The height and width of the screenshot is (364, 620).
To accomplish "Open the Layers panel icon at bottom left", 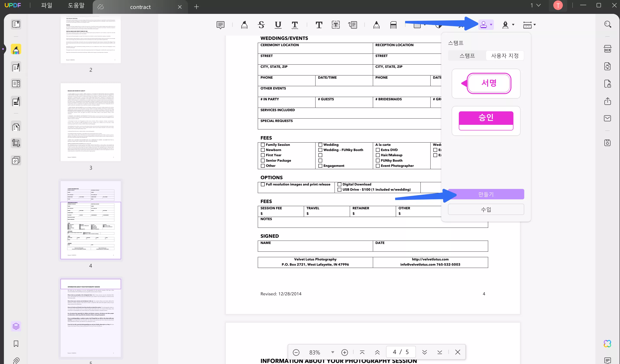I will click(16, 326).
